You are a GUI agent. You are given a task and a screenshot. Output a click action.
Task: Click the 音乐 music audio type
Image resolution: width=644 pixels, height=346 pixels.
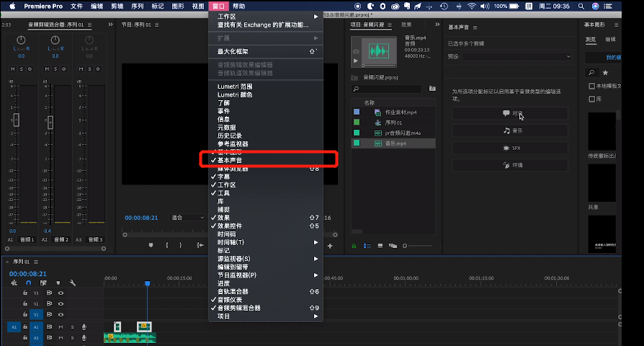[x=510, y=130]
